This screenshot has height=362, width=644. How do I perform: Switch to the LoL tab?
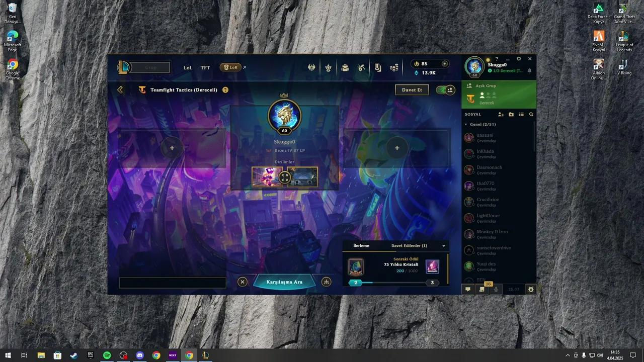[188, 67]
